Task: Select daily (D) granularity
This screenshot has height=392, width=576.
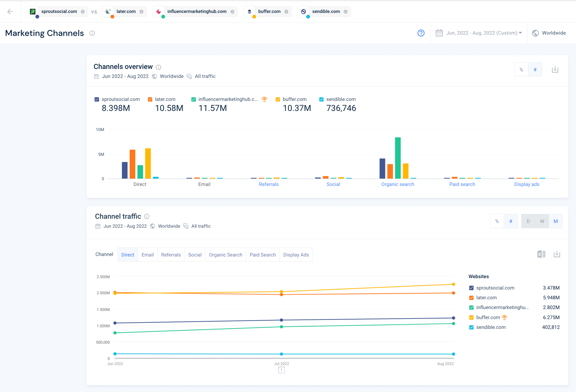Action: coord(528,221)
